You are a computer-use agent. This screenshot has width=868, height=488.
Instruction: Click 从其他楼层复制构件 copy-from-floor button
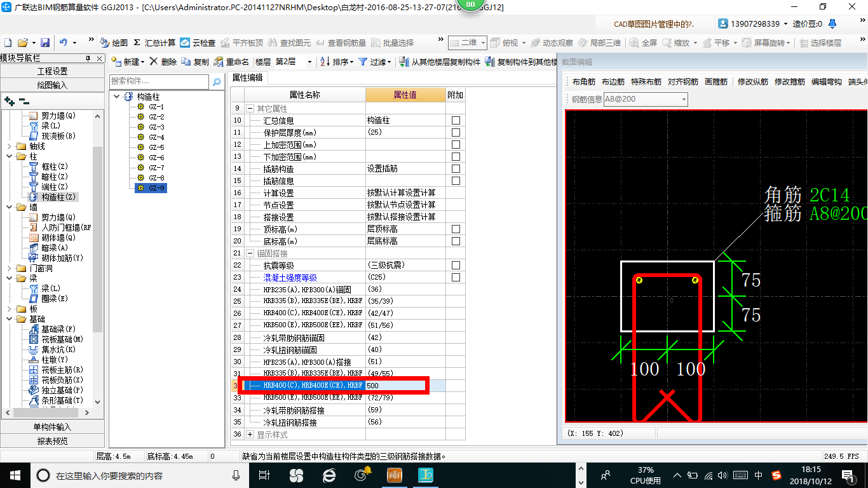tap(440, 62)
